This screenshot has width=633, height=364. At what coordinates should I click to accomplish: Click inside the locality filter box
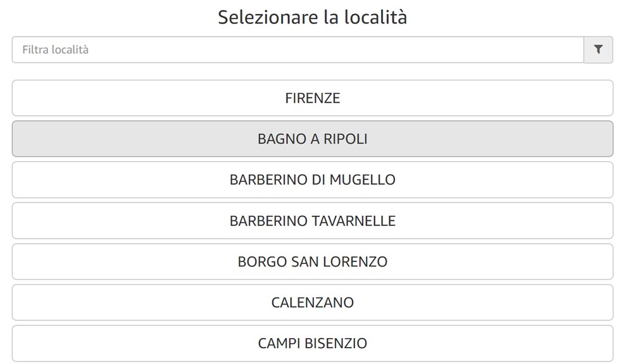coord(298,49)
